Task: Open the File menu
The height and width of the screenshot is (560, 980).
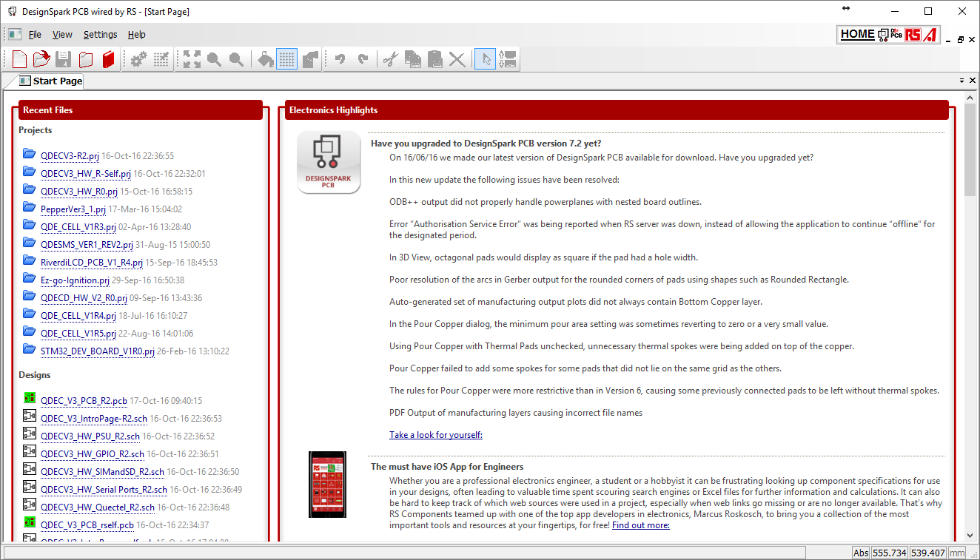Action: click(35, 35)
